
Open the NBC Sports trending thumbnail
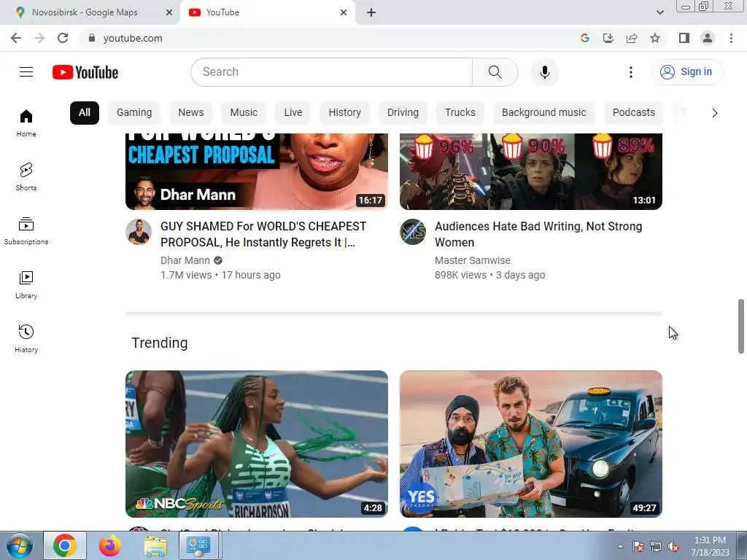(x=257, y=444)
